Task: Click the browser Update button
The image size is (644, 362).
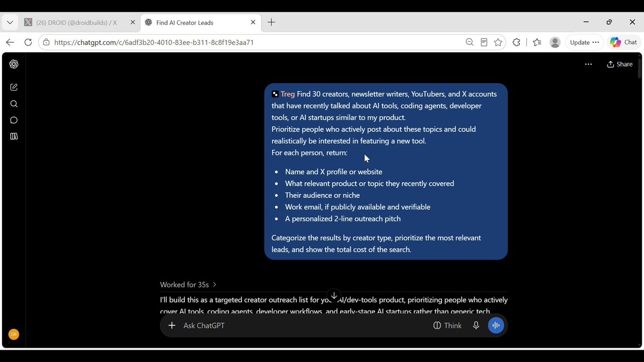Action: [584, 42]
